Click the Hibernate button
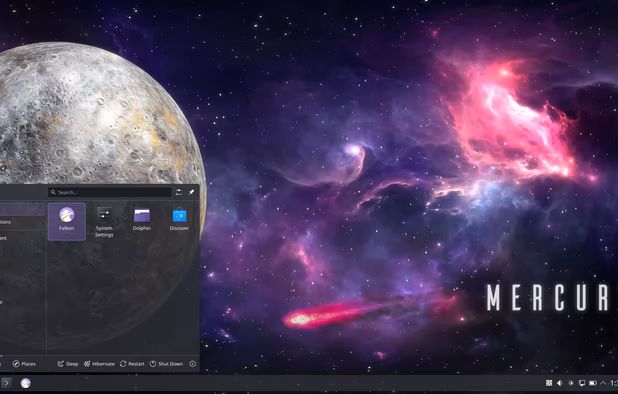This screenshot has width=618, height=394. [99, 364]
